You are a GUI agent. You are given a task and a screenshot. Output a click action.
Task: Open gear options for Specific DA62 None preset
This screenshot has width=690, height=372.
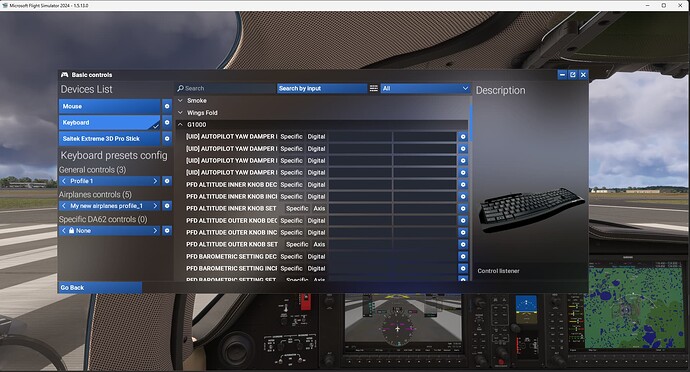[167, 230]
